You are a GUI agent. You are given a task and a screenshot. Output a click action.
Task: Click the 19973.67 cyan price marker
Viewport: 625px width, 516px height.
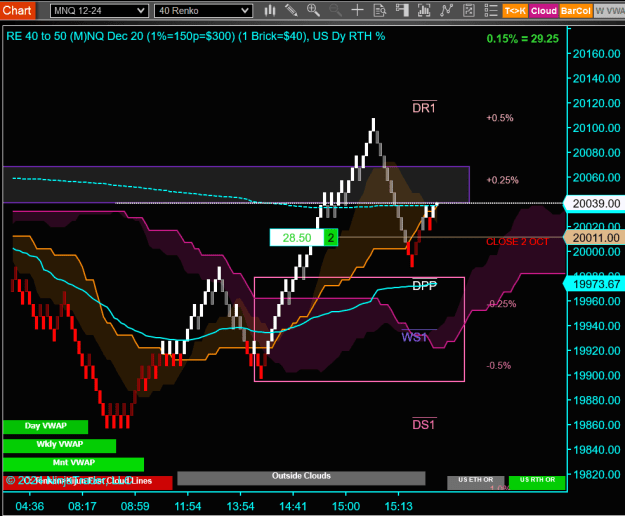tap(596, 284)
